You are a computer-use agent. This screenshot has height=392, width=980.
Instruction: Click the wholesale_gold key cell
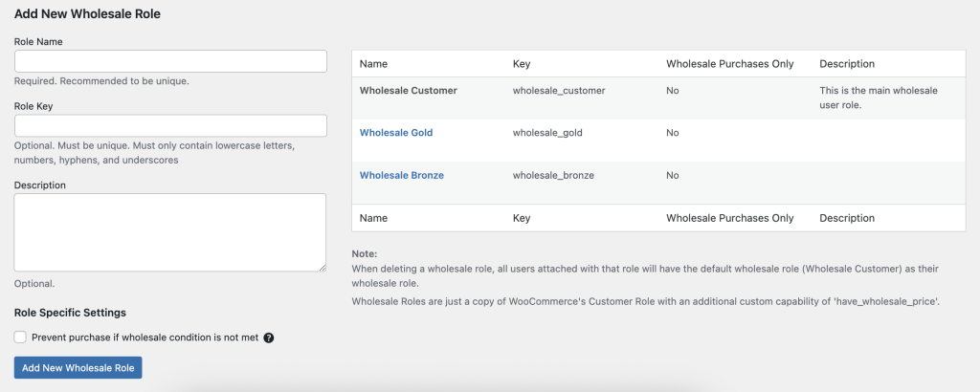click(547, 133)
